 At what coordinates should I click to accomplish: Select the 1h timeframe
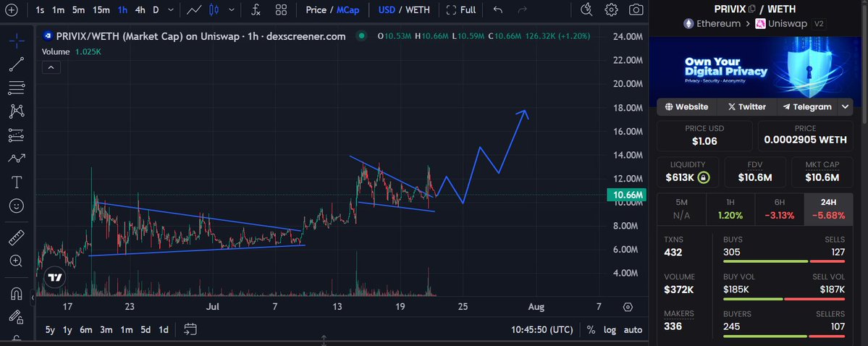(122, 10)
